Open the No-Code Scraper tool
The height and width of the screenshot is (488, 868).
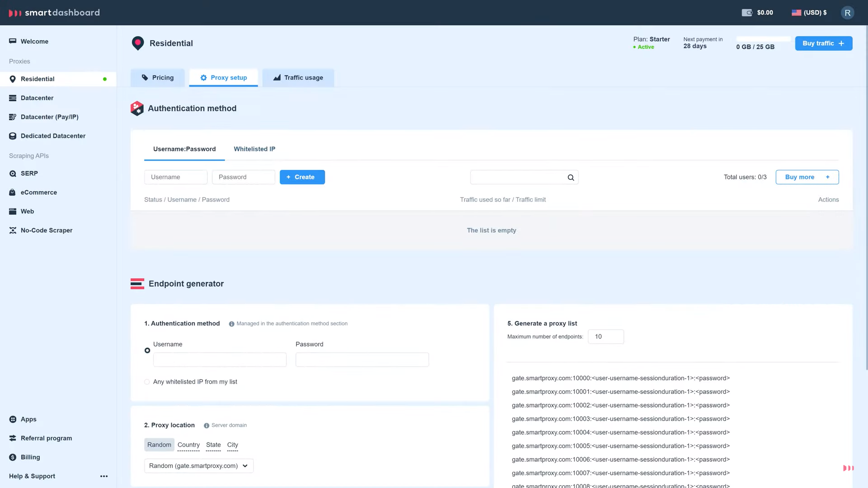tap(47, 230)
